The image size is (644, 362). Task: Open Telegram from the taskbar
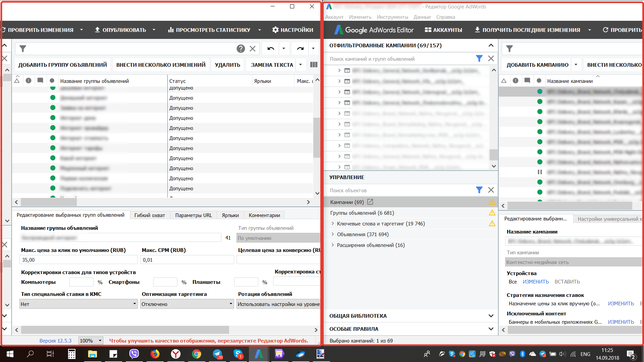pos(217,354)
